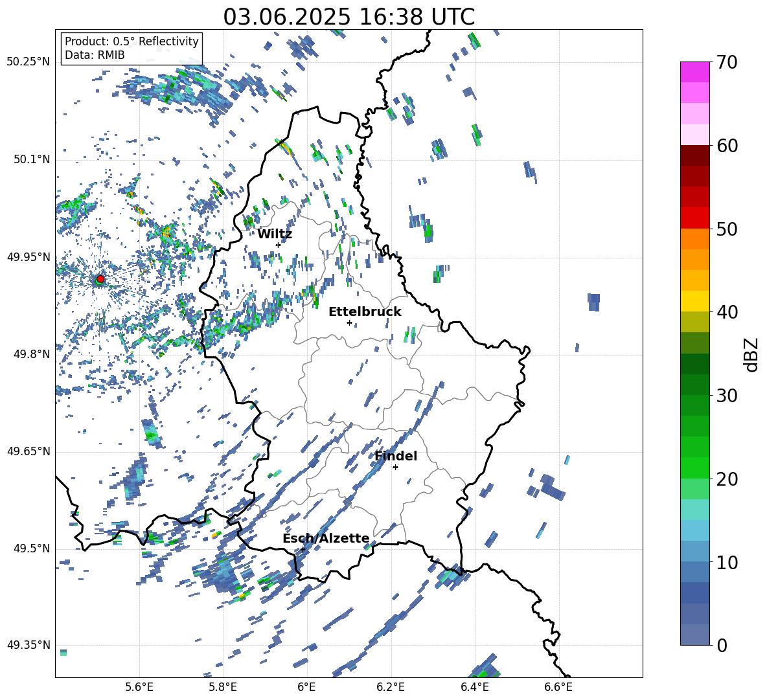Click the 6.2°E longitude label

391,687
